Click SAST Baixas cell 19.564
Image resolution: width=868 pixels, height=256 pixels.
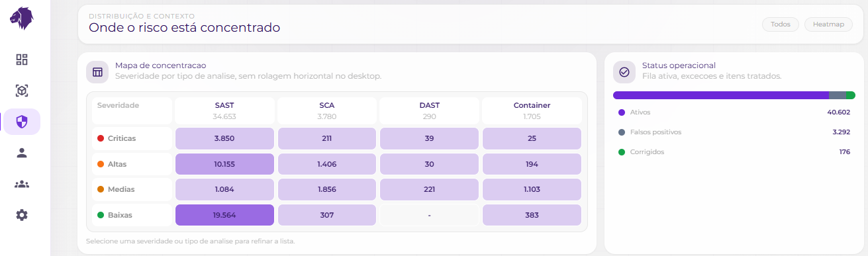(x=224, y=215)
